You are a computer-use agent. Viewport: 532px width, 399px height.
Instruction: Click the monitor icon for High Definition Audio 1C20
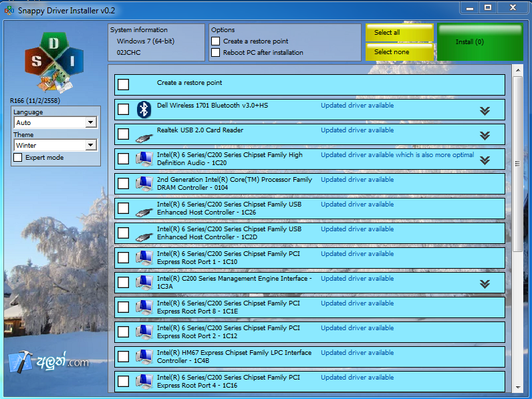[x=144, y=159]
